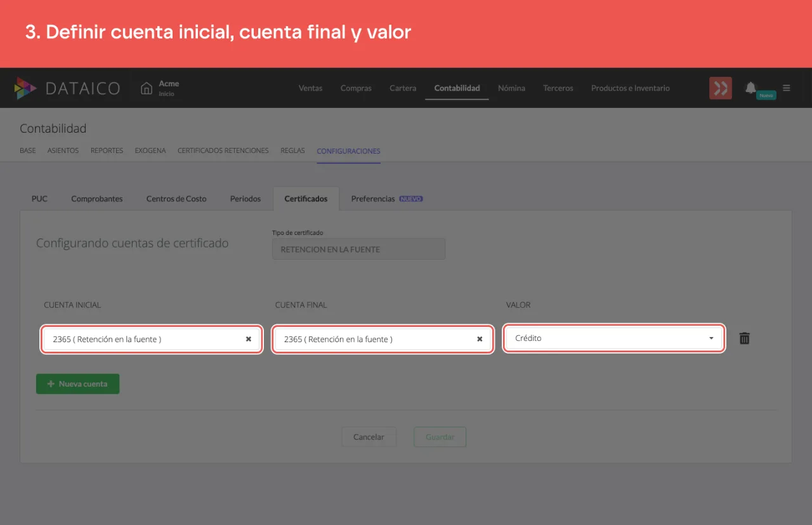This screenshot has width=812, height=525.
Task: Click the Tipo de certificado field
Action: pyautogui.click(x=358, y=249)
